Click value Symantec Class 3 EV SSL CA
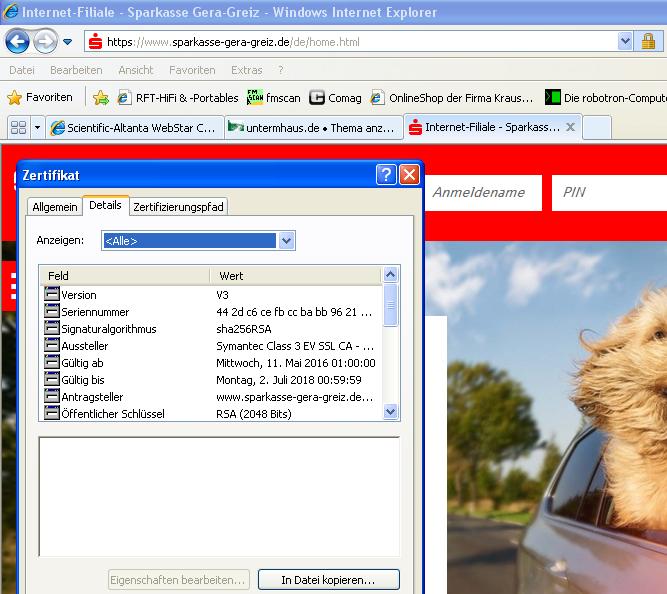 [295, 346]
